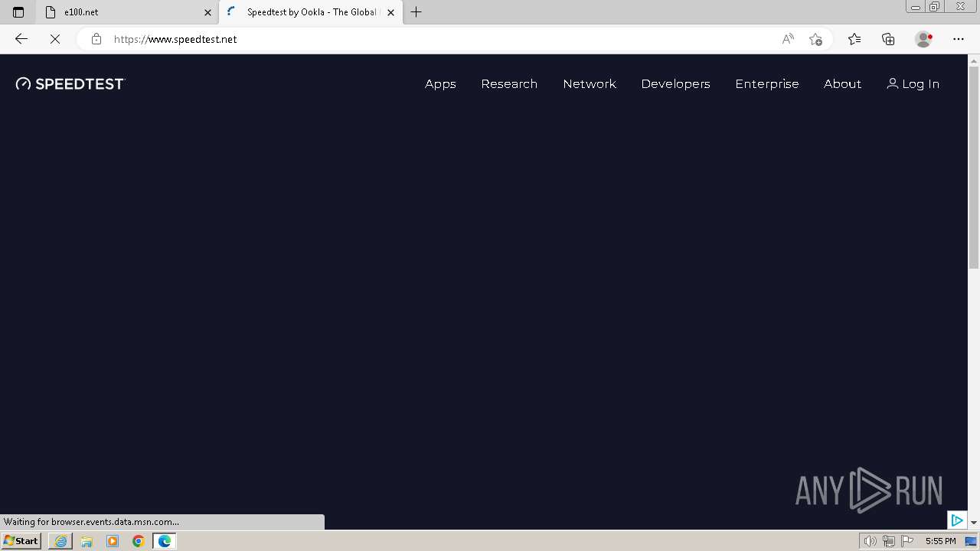Open Action Center flag tray icon

coord(907,541)
